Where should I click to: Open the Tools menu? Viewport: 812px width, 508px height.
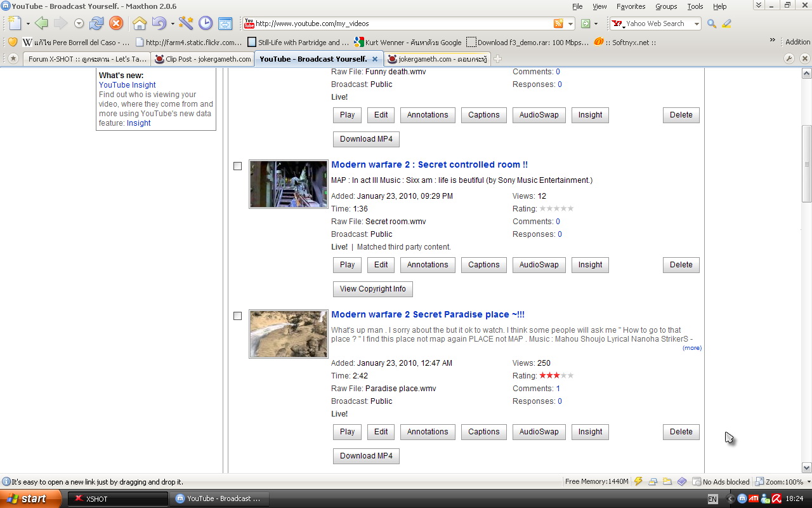click(695, 6)
